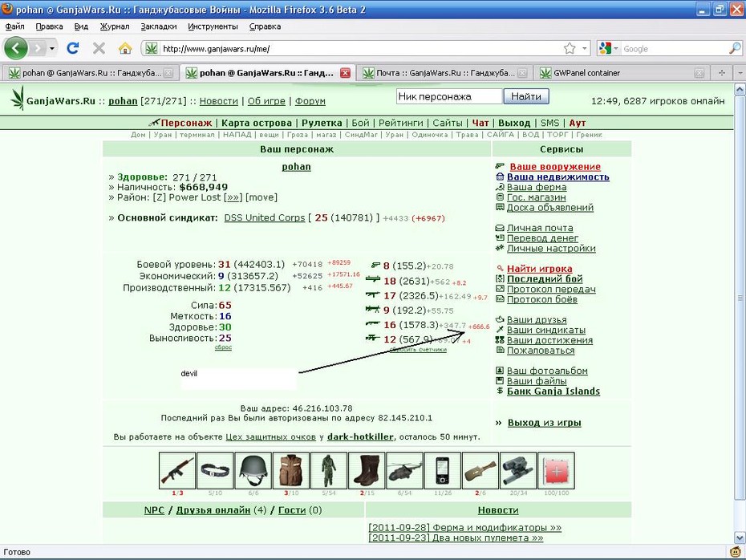Close the active pohan tab

pyautogui.click(x=346, y=73)
